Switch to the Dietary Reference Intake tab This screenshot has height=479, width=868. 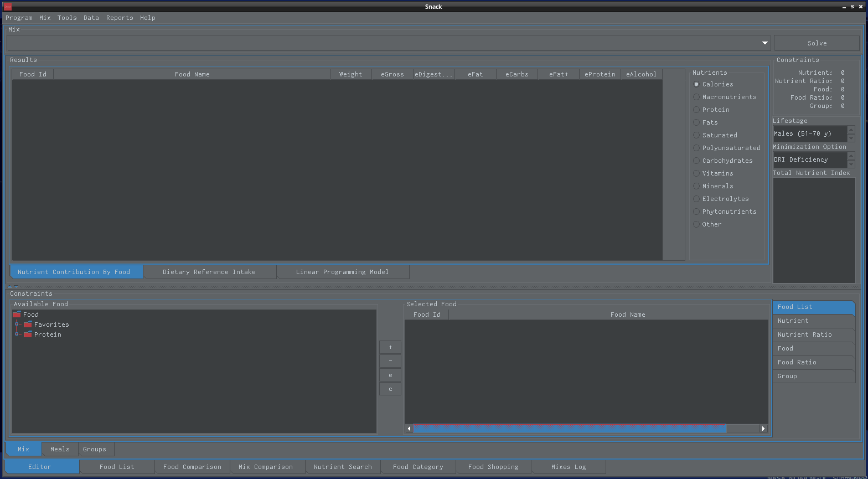(x=209, y=272)
